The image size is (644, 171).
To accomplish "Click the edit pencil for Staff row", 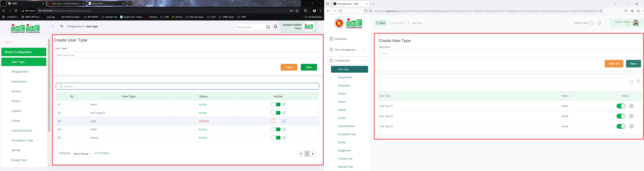I will click(x=284, y=129).
